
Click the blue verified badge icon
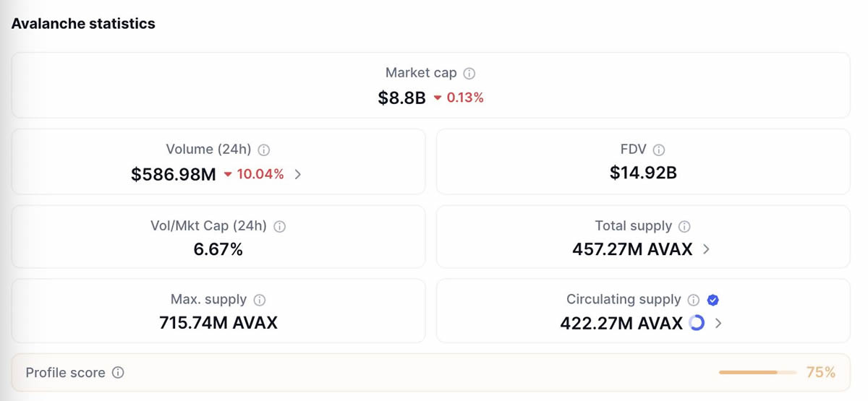(712, 300)
